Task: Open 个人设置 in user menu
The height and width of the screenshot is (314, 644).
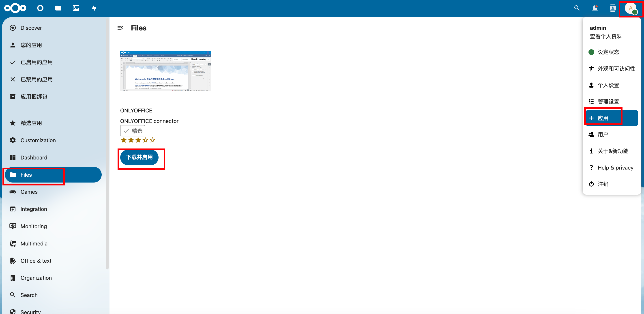Action: [612, 85]
